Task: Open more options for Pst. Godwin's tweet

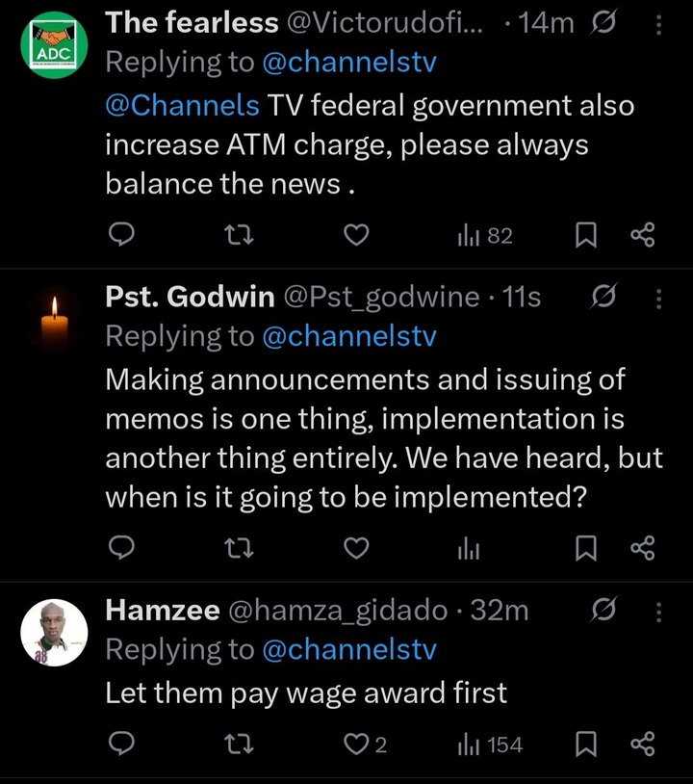Action: 658,299
